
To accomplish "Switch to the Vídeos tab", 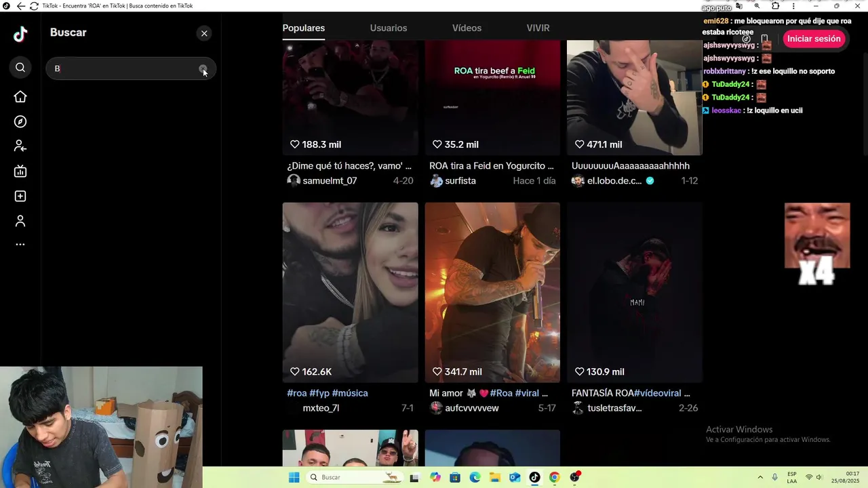I will coord(467,28).
